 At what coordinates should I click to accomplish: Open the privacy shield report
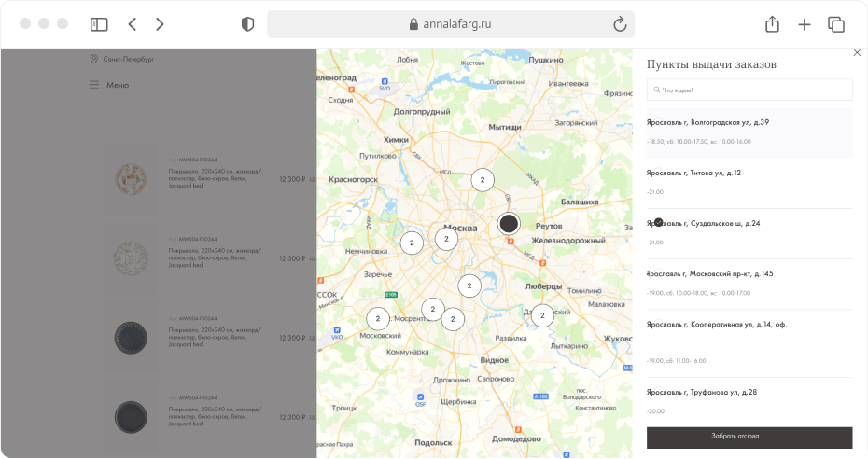click(247, 24)
